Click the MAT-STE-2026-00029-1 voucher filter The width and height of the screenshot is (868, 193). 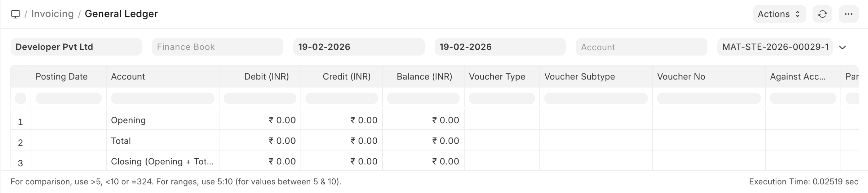[775, 47]
